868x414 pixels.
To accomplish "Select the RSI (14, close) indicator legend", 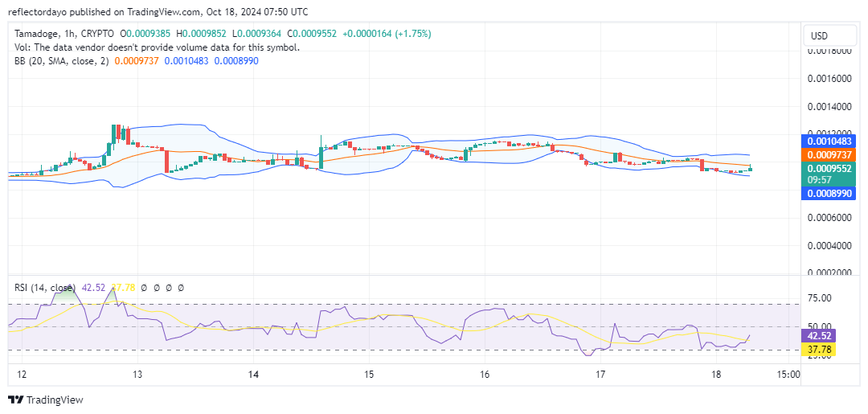I will tap(45, 288).
